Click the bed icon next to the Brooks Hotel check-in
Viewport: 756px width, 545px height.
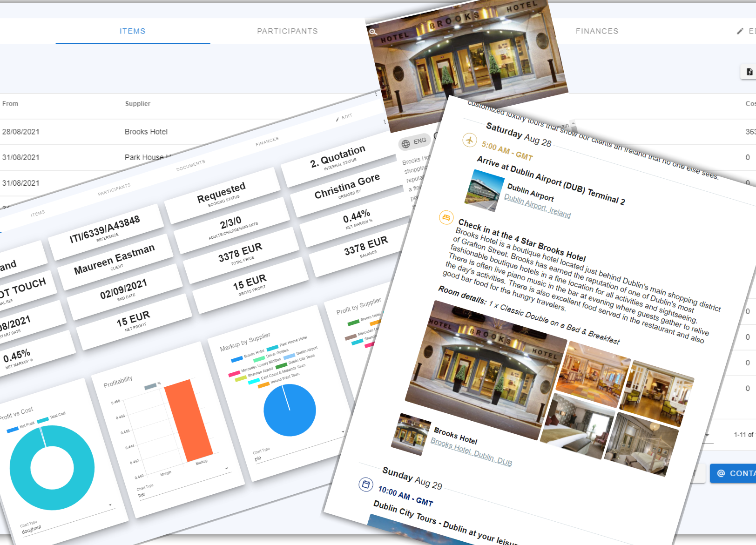pos(446,217)
